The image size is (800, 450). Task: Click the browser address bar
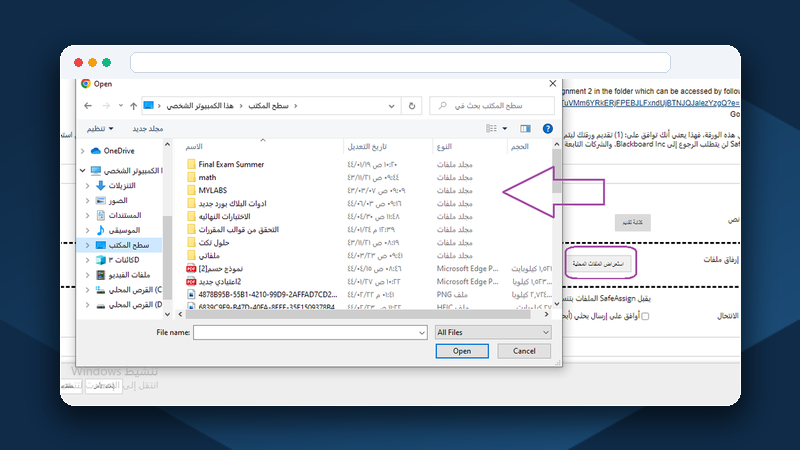400,62
